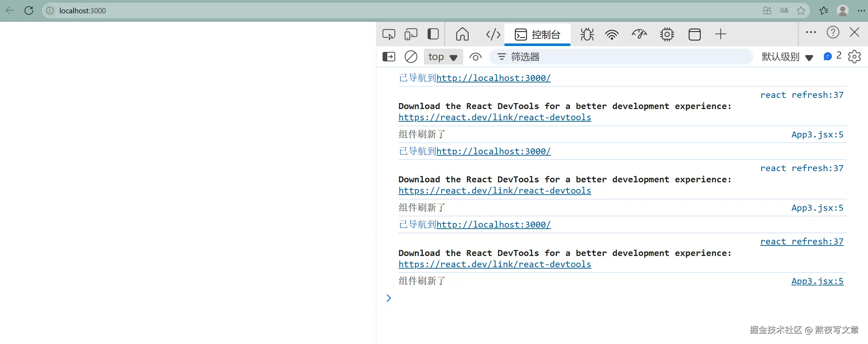Open the underlined react refresh:37 source link
The image size is (868, 344).
pos(802,241)
